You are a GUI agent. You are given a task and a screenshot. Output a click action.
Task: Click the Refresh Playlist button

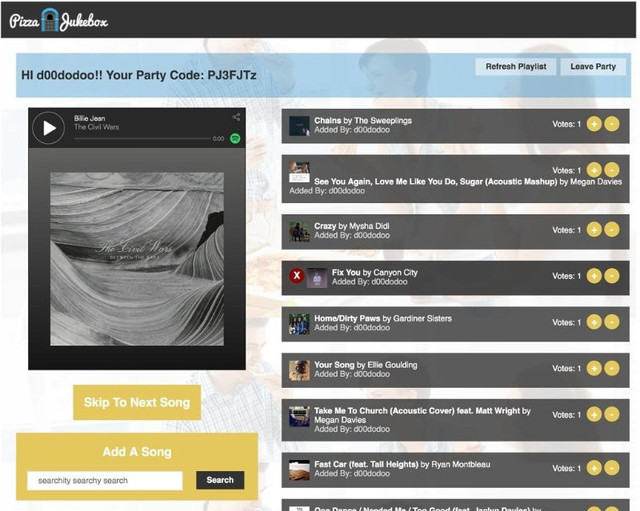tap(516, 67)
